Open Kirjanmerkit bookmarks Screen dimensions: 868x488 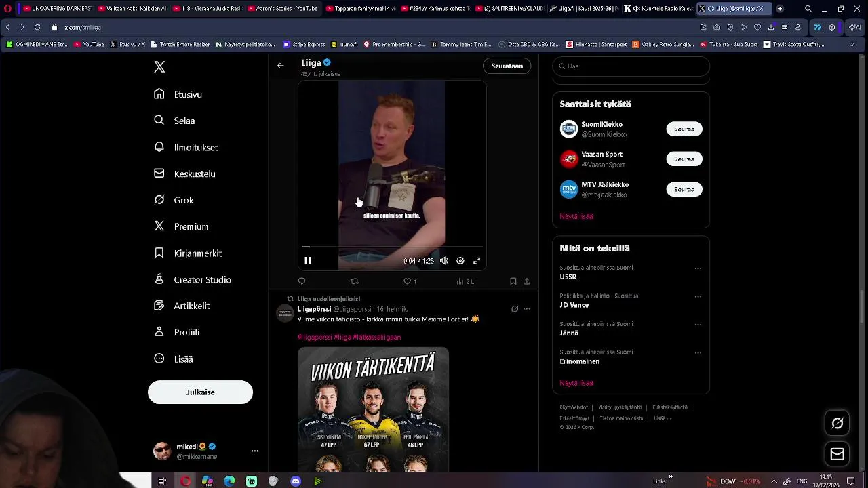188,253
